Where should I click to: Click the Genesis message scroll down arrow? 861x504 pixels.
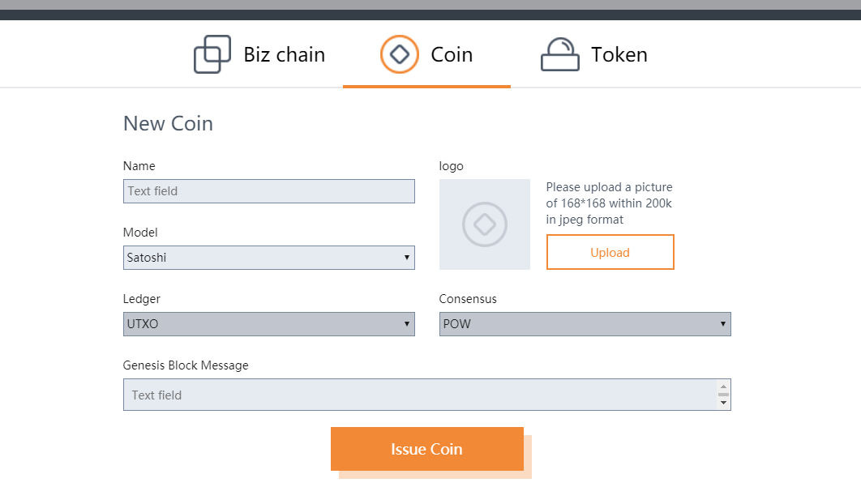coord(723,403)
